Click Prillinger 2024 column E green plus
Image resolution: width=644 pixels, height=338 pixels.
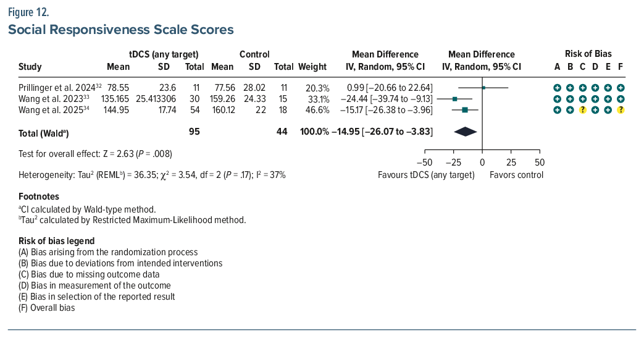[x=608, y=88]
